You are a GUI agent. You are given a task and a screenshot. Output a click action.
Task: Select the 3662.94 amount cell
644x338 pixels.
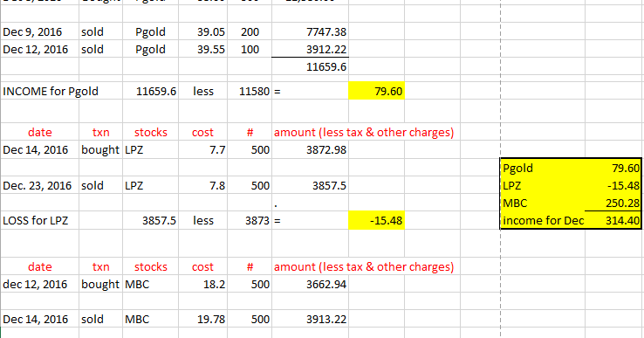[x=310, y=284]
